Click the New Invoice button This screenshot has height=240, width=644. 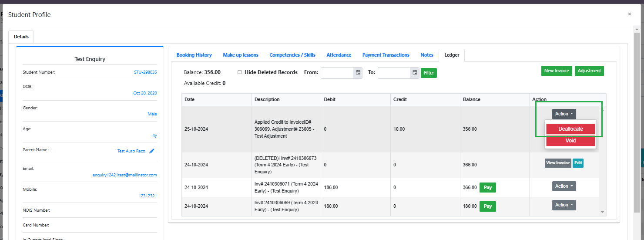click(x=557, y=71)
